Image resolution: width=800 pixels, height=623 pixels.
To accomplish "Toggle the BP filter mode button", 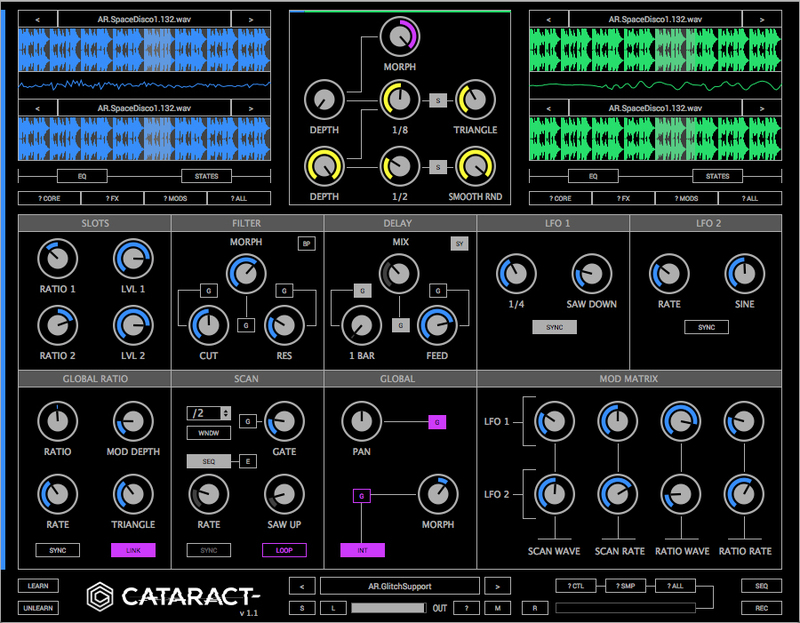I will point(307,243).
